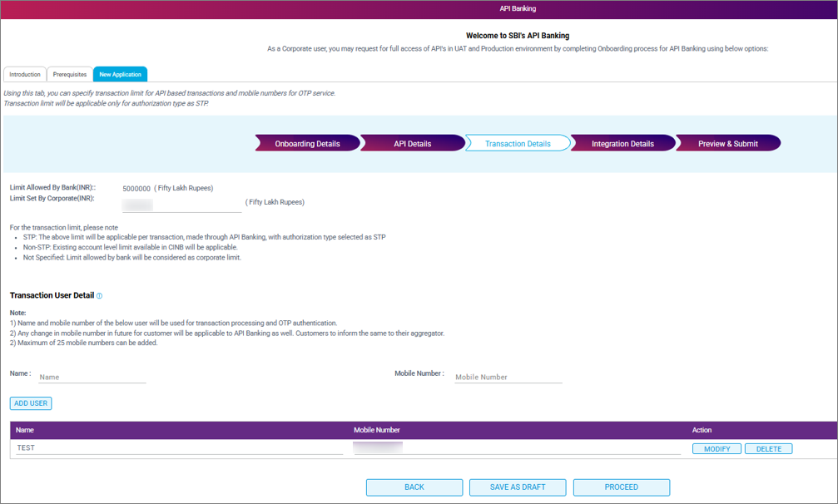Click the masked mobile number in table row
Image resolution: width=838 pixels, height=504 pixels.
tap(379, 448)
